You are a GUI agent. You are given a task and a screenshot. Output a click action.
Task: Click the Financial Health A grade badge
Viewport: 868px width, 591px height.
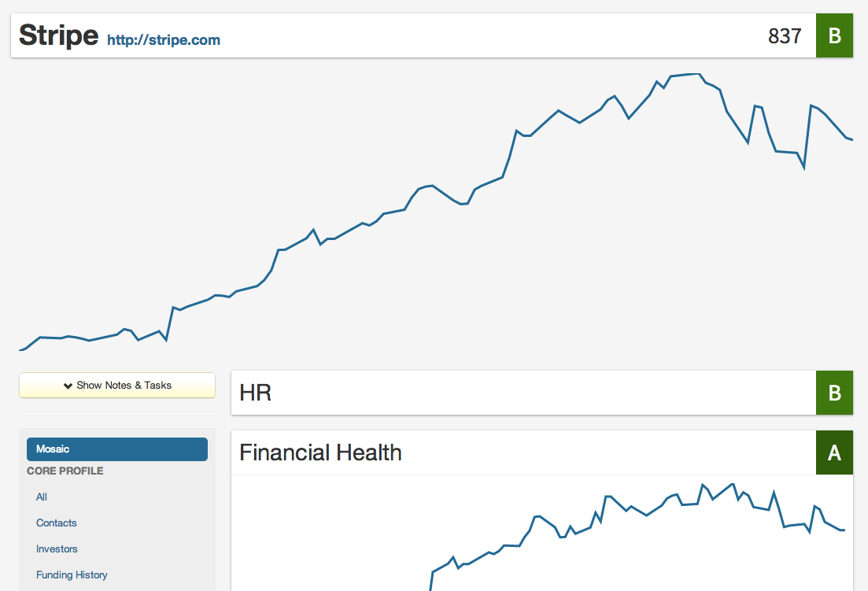[834, 452]
